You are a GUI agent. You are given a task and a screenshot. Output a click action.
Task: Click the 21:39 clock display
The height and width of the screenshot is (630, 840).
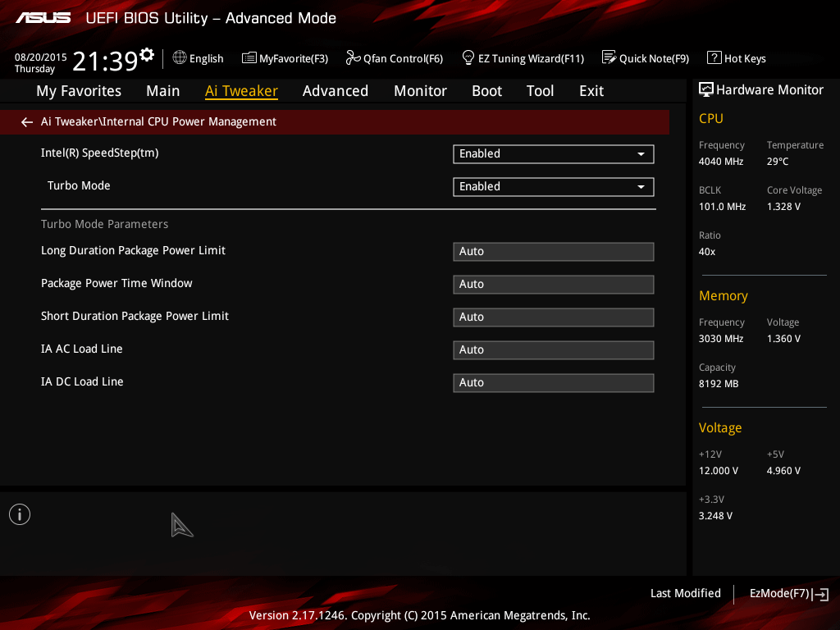(x=106, y=61)
